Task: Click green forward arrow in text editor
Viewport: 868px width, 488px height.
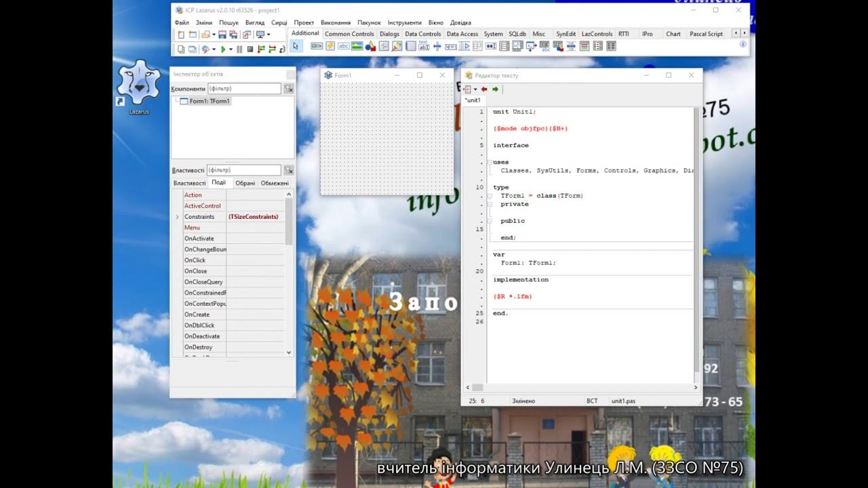Action: (495, 89)
